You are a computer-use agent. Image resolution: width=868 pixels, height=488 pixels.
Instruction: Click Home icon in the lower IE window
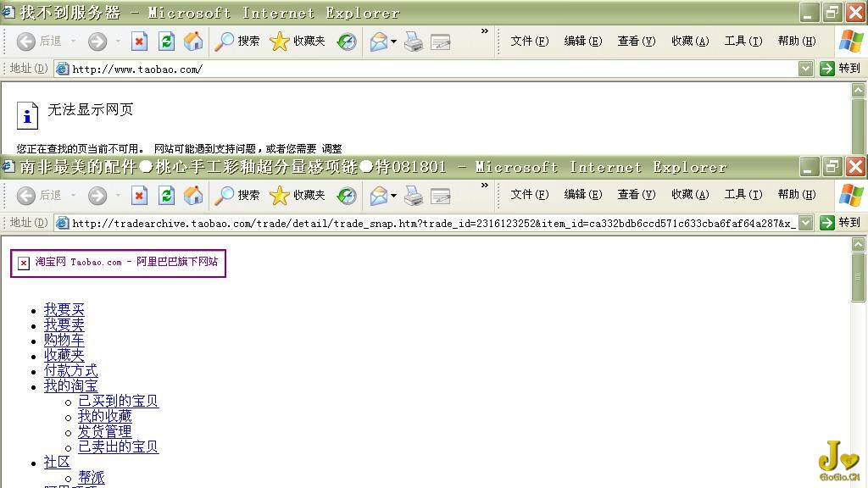point(193,196)
